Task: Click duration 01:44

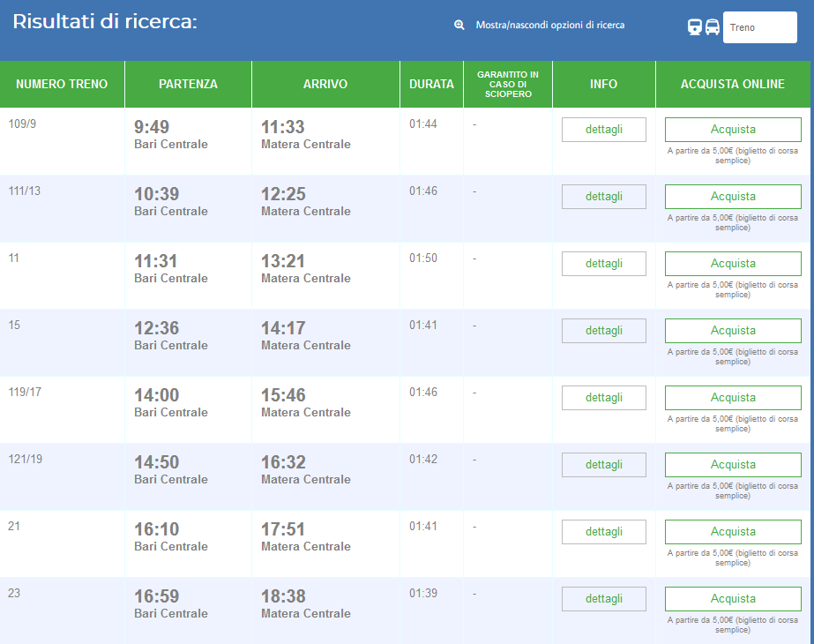Action: (423, 124)
